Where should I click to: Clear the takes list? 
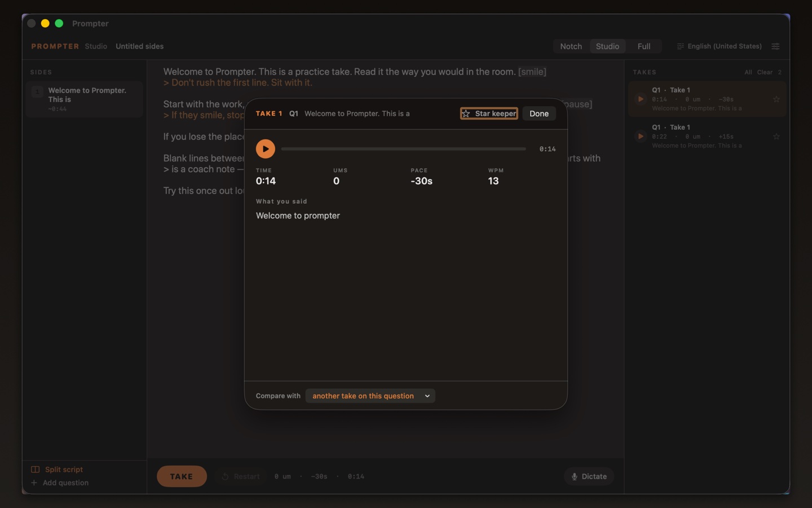click(765, 72)
